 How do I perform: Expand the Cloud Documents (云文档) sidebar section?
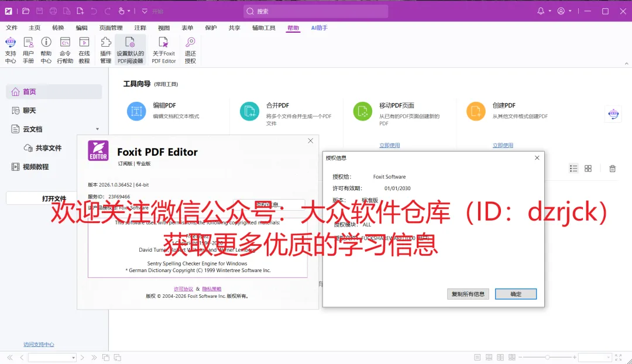[97, 129]
